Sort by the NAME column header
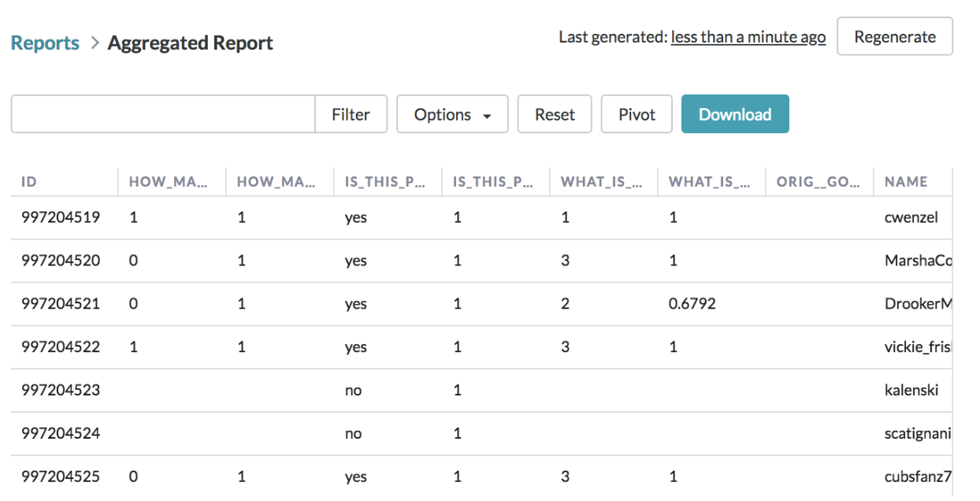The image size is (980, 501). coord(906,181)
